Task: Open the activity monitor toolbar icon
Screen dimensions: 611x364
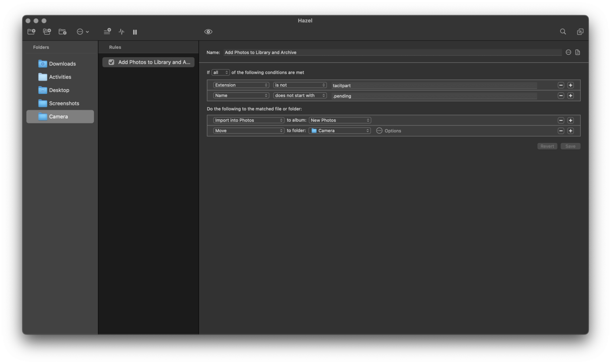Action: pyautogui.click(x=121, y=31)
